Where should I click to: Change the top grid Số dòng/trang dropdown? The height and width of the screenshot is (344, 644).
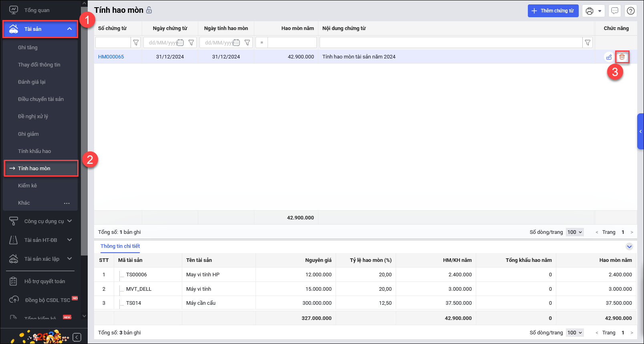point(575,232)
